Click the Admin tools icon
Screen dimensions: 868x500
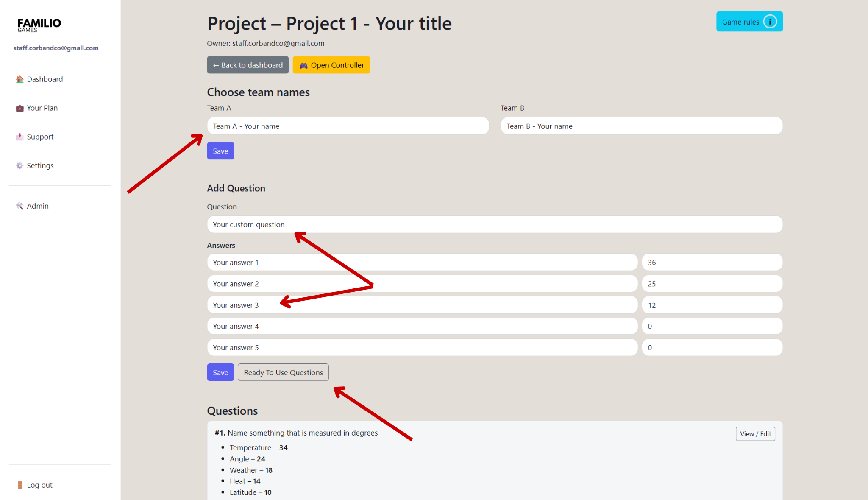point(19,206)
